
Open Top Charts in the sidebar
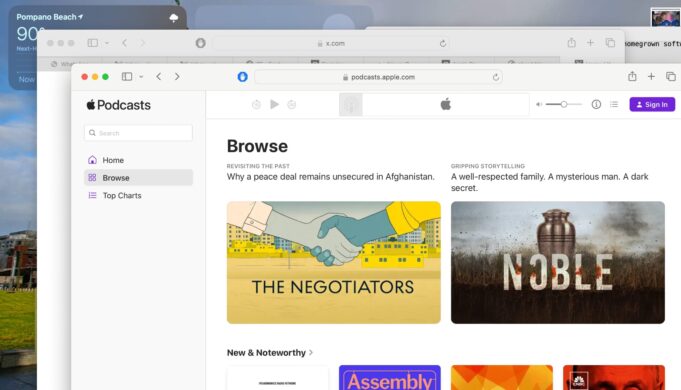pyautogui.click(x=138, y=195)
